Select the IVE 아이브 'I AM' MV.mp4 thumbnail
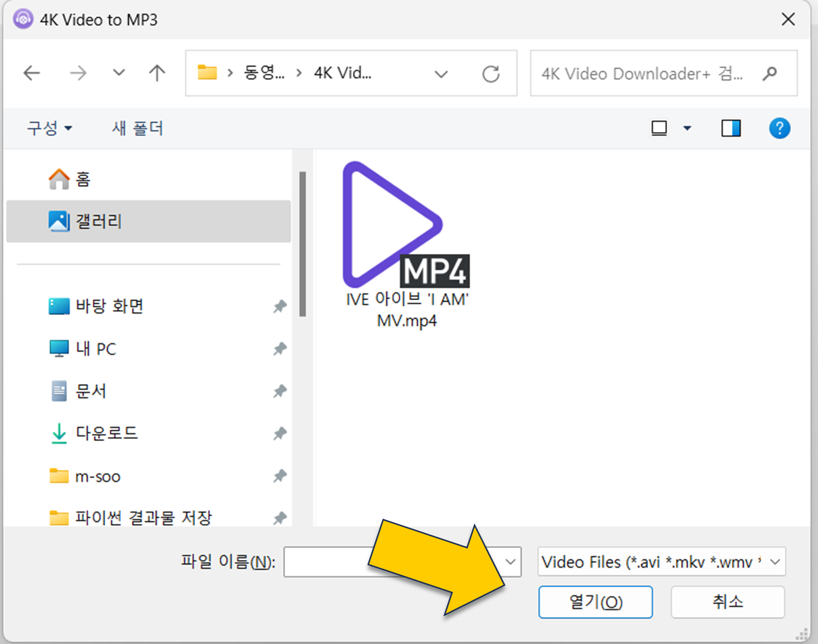Screen dimensions: 818x644 (x=405, y=223)
